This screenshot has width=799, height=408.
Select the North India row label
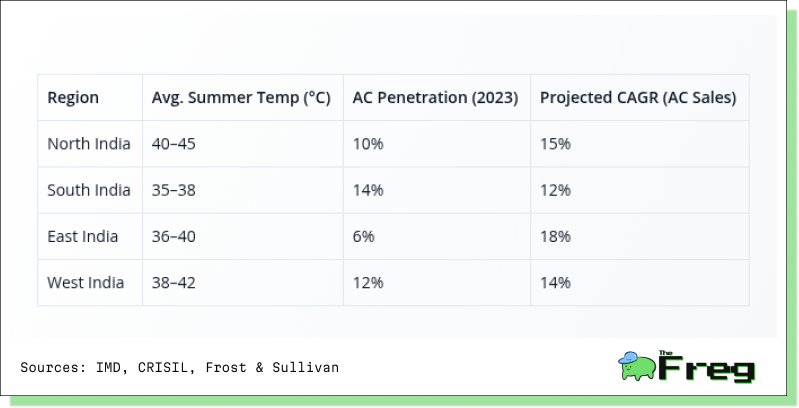point(89,144)
